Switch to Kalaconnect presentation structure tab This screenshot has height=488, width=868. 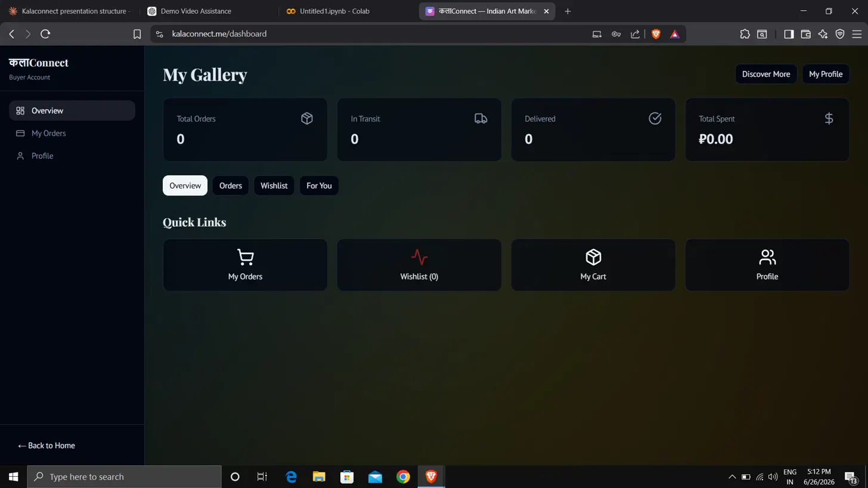tap(69, 11)
